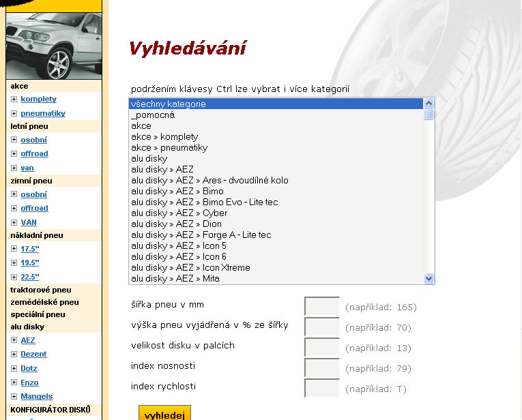This screenshot has height=420, width=522.
Task: Expand osobní under letní pneu
Action: (x=14, y=140)
